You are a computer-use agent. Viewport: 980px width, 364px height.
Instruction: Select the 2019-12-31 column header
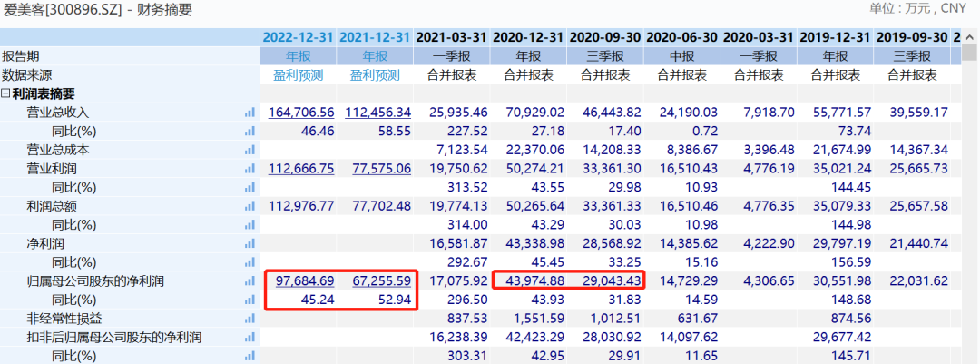click(836, 37)
